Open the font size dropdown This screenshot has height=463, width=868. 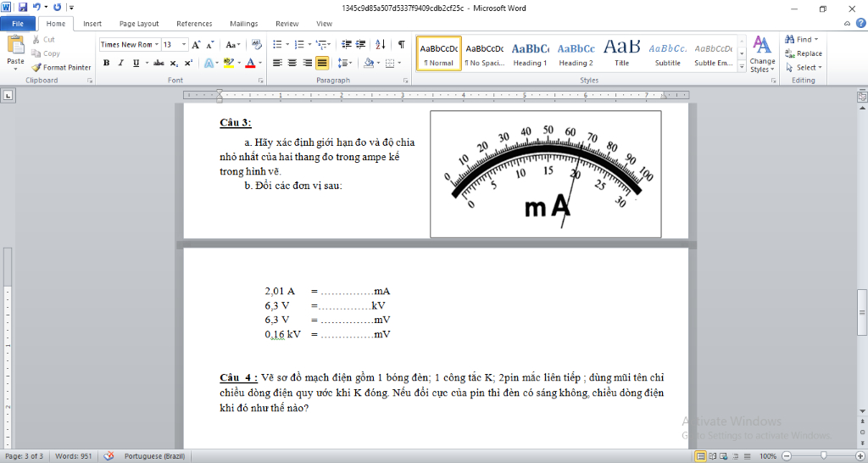click(x=185, y=45)
